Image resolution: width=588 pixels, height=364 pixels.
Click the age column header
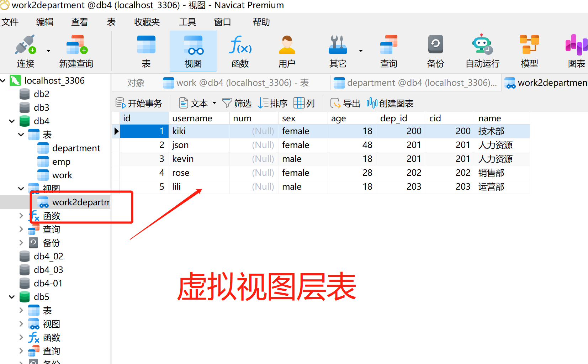352,118
